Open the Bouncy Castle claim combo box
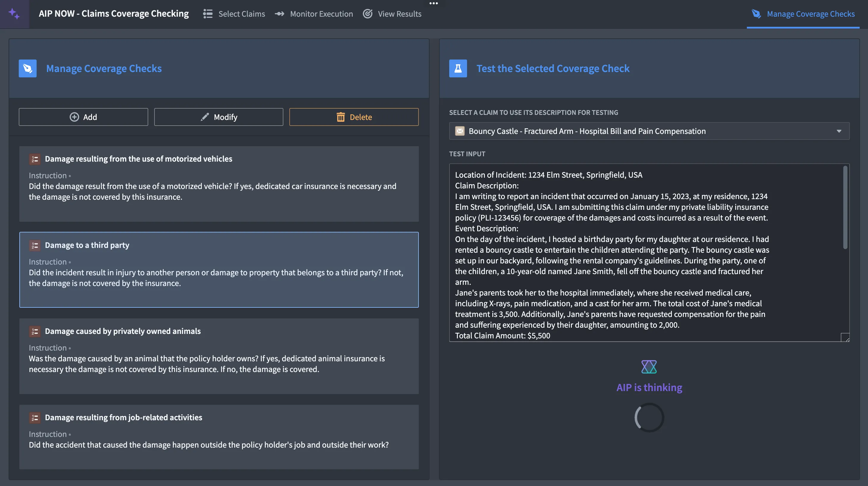 640,131
